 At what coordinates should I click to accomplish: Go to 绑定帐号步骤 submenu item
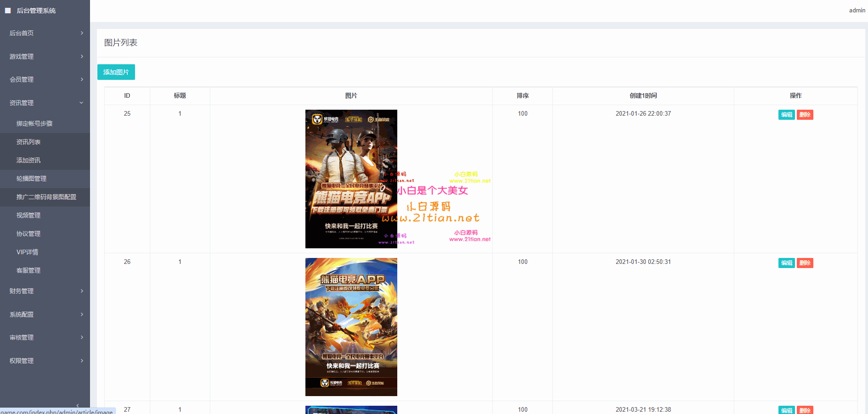45,123
